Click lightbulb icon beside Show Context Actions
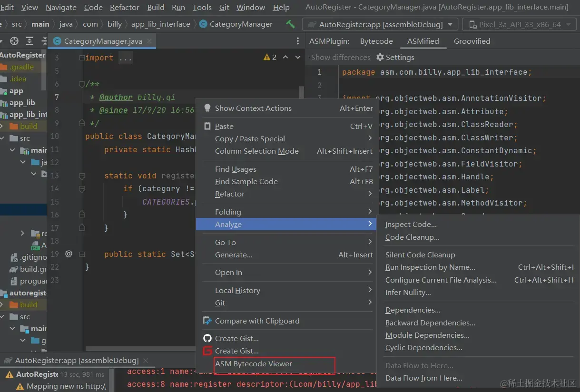This screenshot has width=580, height=392. click(x=207, y=108)
